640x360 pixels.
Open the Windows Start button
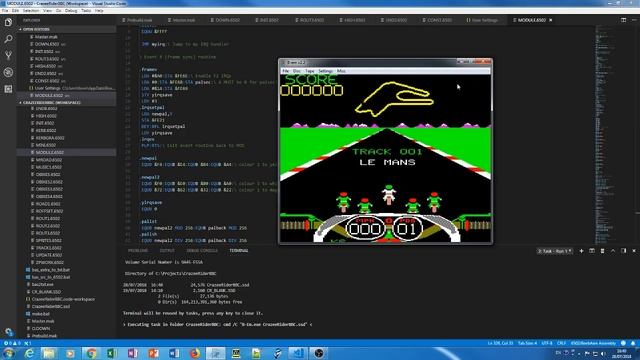pos(8,353)
